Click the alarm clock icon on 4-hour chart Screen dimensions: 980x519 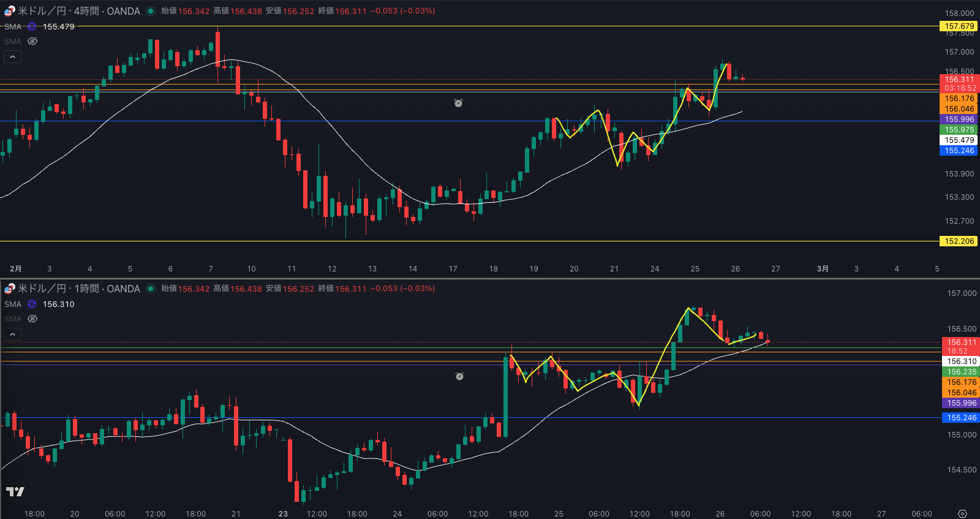tap(458, 103)
